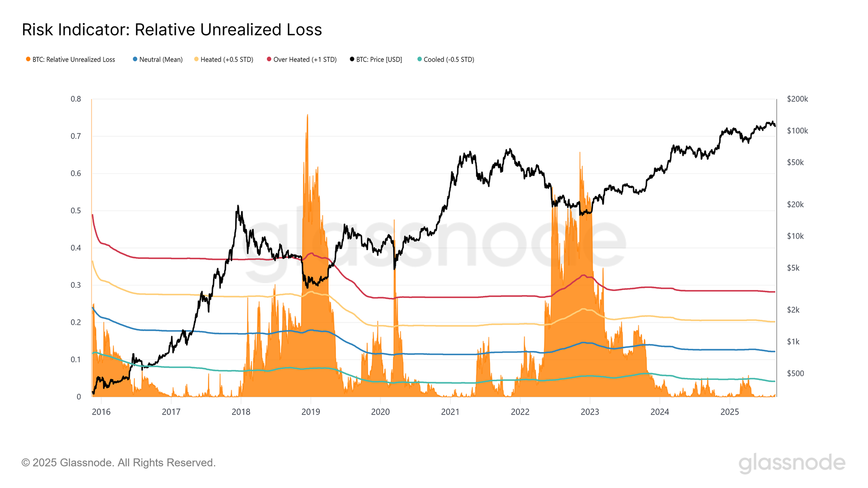Toggle BTC: Price [USD] legend entry
Image resolution: width=868 pixels, height=488 pixels.
pos(376,59)
